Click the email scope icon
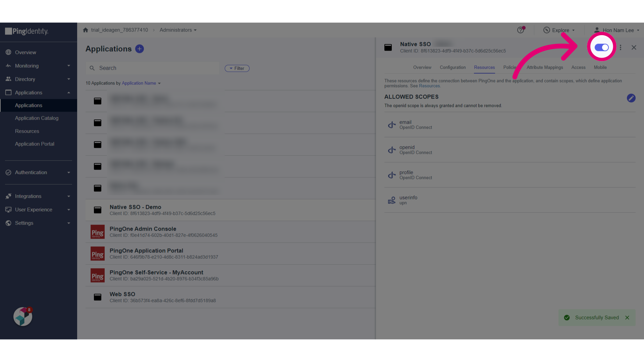Image resolution: width=644 pixels, height=362 pixels. pyautogui.click(x=392, y=125)
